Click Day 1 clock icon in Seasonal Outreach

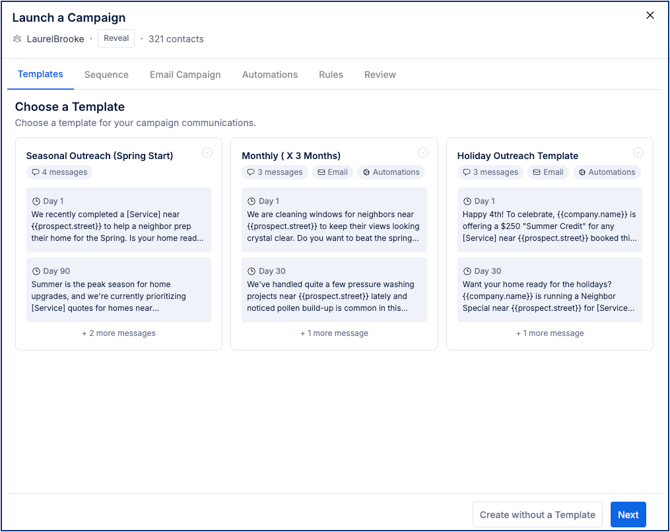tap(36, 201)
